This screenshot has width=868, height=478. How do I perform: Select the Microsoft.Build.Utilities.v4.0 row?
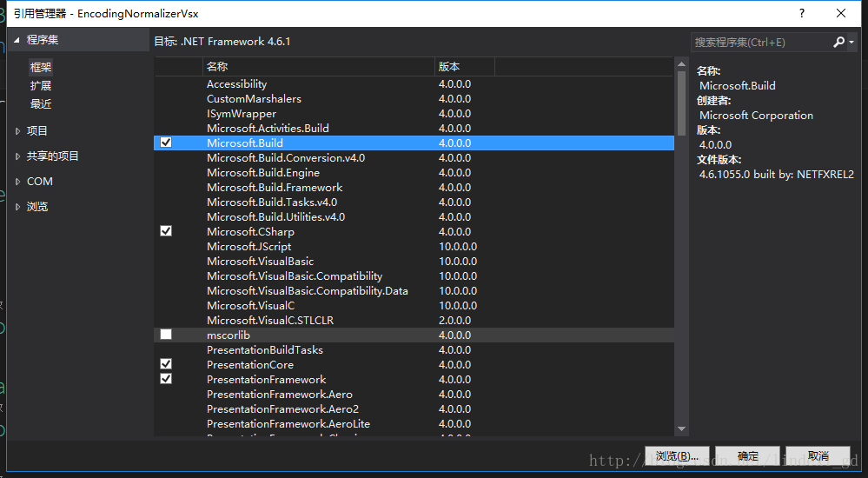(x=414, y=216)
